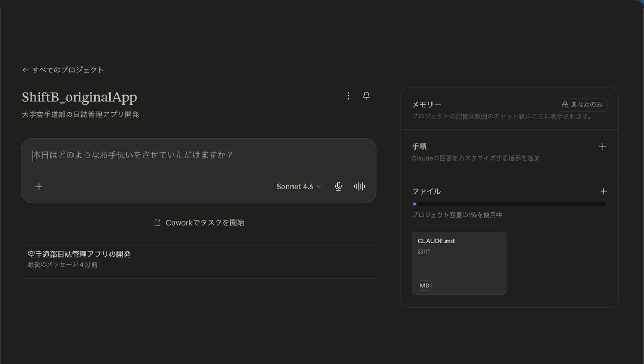Add instructions with 手順 plus icon

point(603,146)
